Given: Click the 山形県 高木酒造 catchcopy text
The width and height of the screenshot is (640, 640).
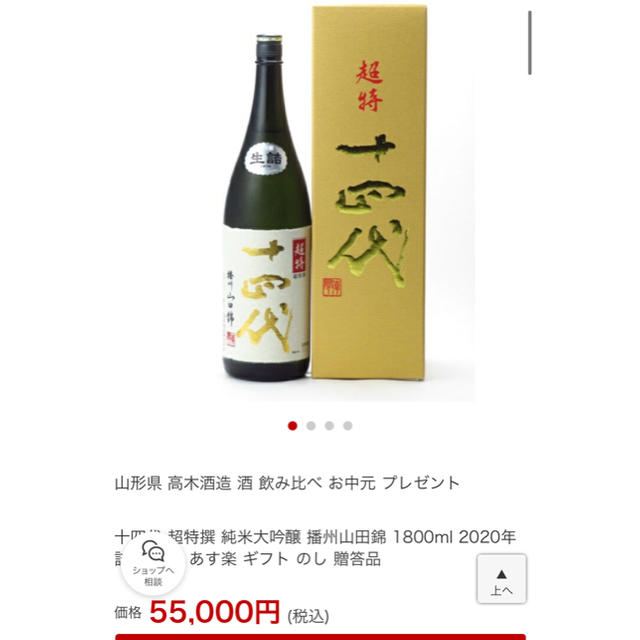Looking at the screenshot, I should pyautogui.click(x=287, y=483).
